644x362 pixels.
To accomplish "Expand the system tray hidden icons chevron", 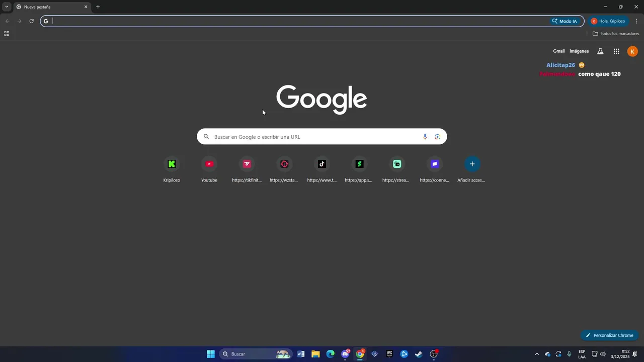I will [x=537, y=354].
